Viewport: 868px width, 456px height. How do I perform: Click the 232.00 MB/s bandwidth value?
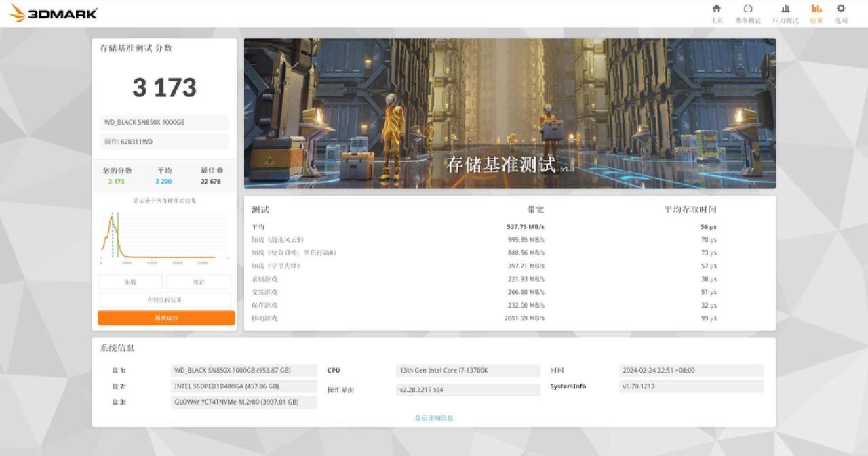(x=526, y=306)
